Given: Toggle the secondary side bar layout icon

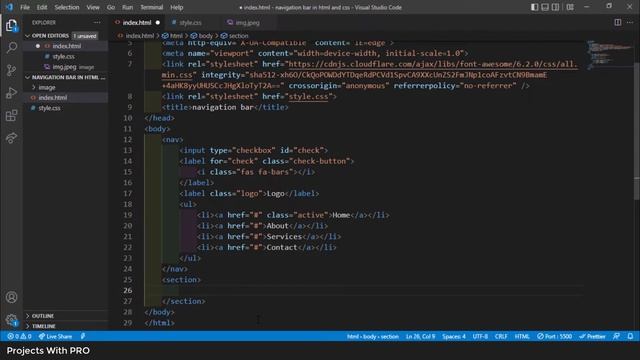Looking at the screenshot, I should pos(556,7).
